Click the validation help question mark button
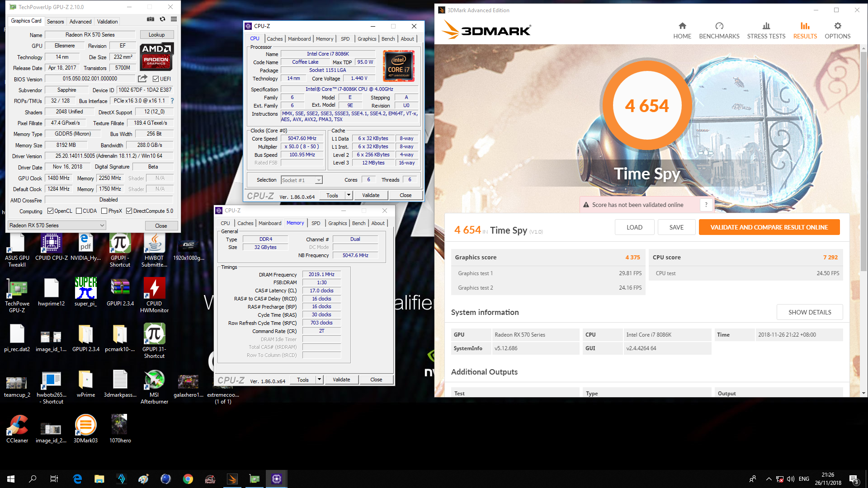 point(706,205)
